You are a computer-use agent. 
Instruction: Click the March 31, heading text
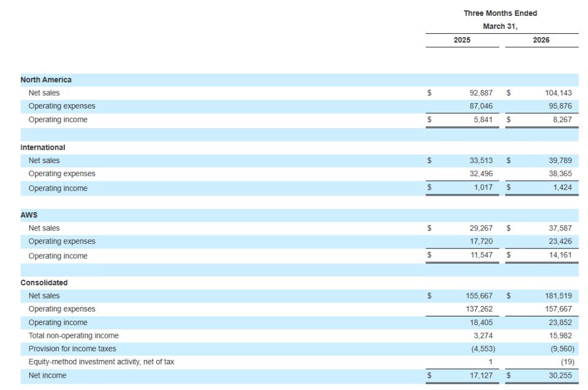[500, 26]
